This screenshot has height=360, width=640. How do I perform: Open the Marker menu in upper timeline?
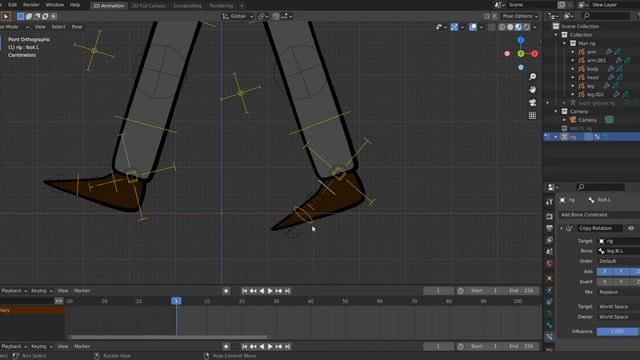(x=82, y=291)
